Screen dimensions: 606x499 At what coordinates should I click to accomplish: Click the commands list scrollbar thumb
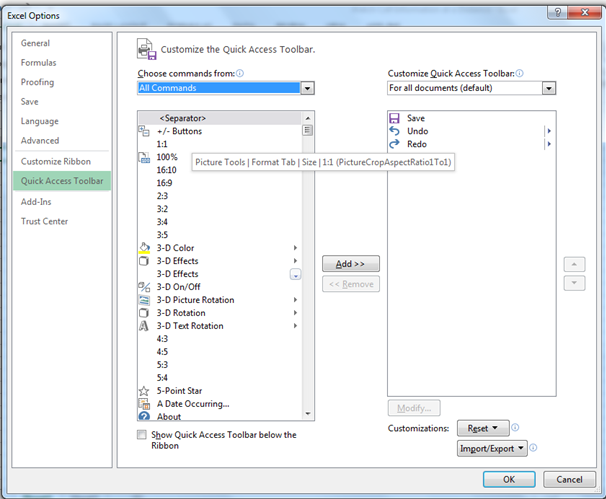pos(308,130)
